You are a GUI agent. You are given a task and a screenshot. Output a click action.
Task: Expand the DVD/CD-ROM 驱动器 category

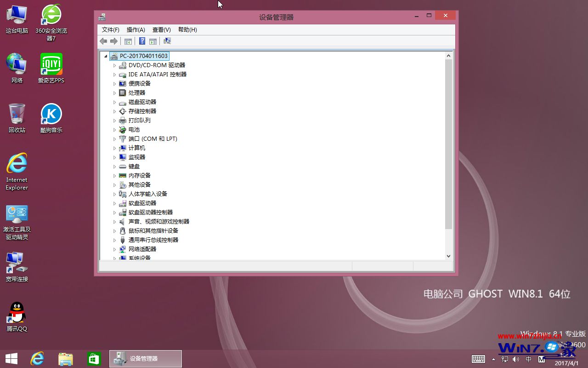tap(115, 65)
